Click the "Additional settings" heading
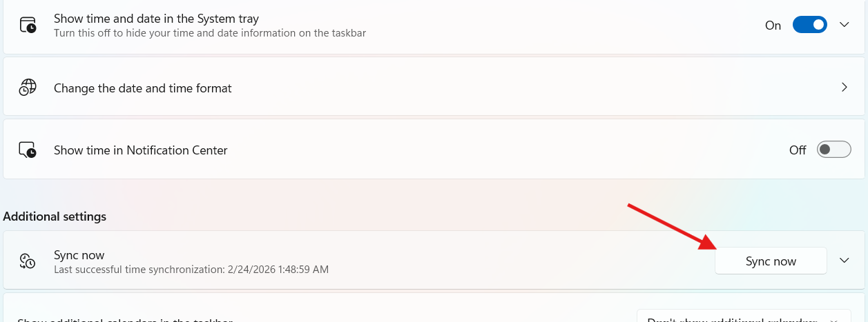 click(55, 217)
